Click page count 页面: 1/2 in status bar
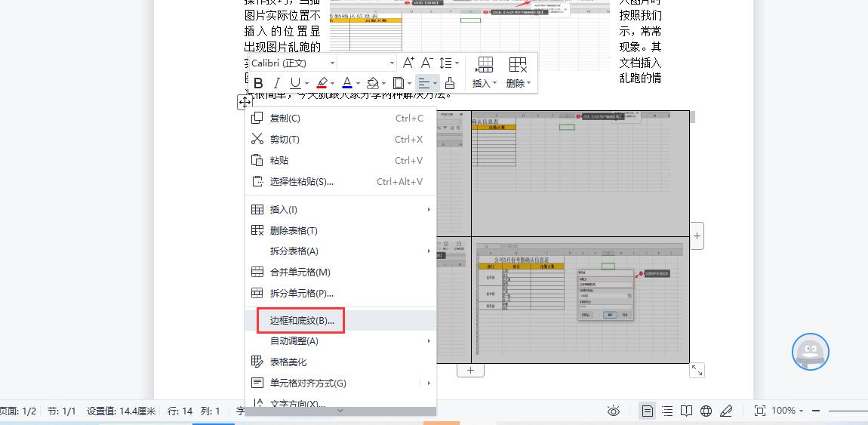The height and width of the screenshot is (425, 868). click(x=18, y=411)
